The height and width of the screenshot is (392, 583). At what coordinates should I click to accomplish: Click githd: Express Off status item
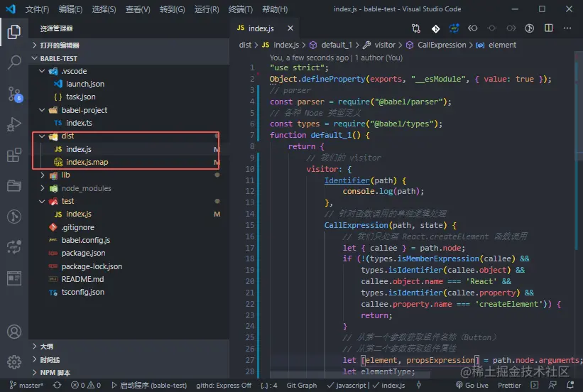click(224, 385)
